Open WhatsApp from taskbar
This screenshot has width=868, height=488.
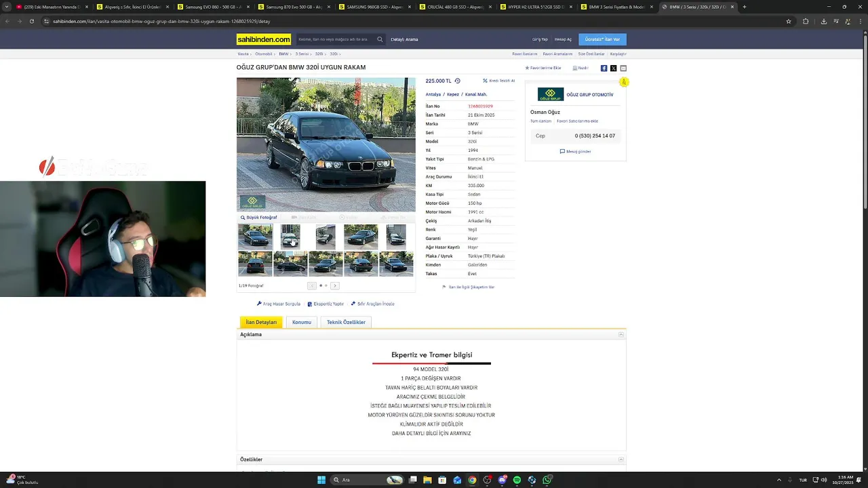tap(547, 480)
